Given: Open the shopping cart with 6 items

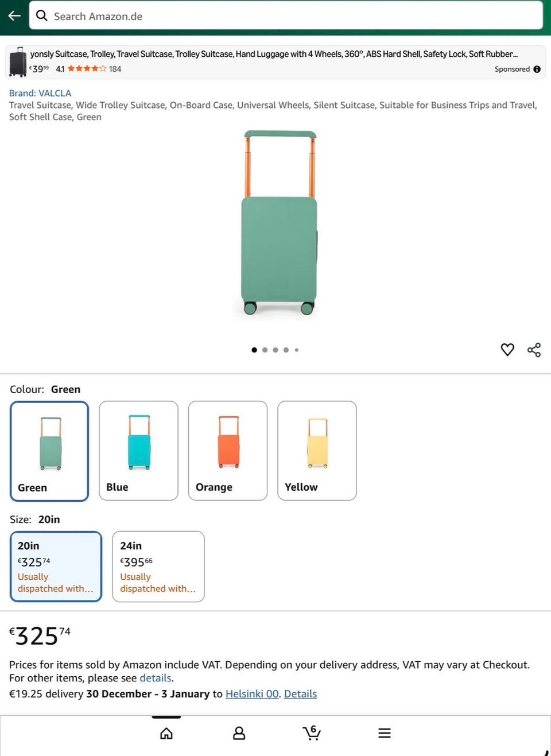Looking at the screenshot, I should click(312, 732).
